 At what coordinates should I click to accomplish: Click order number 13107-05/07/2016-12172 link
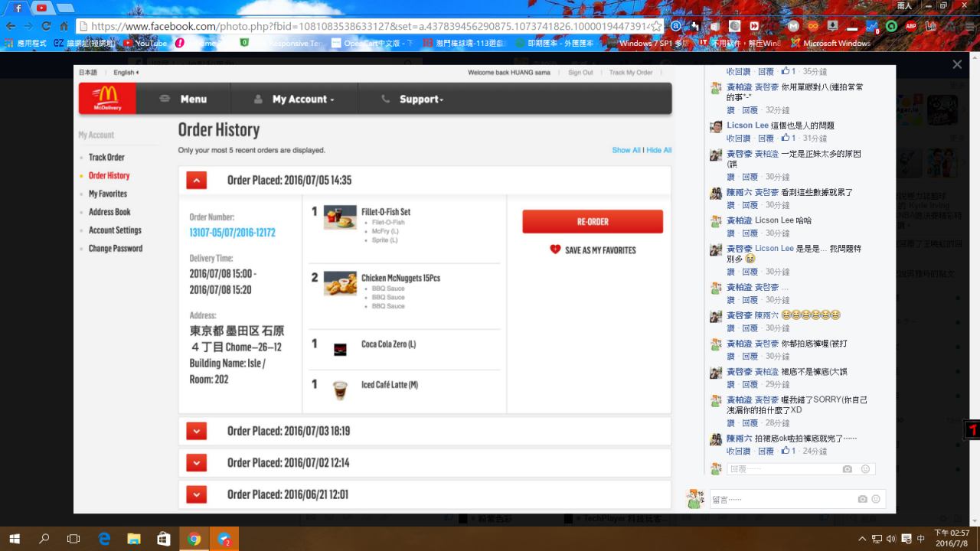[x=232, y=233]
